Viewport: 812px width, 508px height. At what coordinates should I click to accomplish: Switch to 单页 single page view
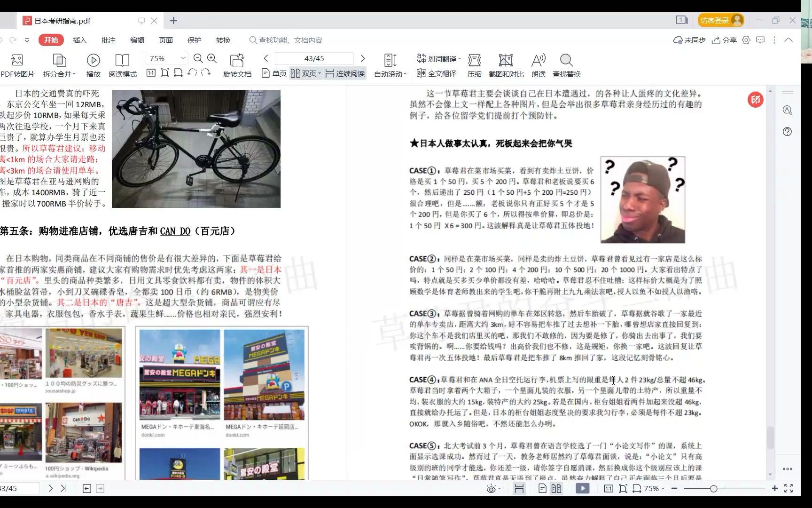pyautogui.click(x=274, y=73)
